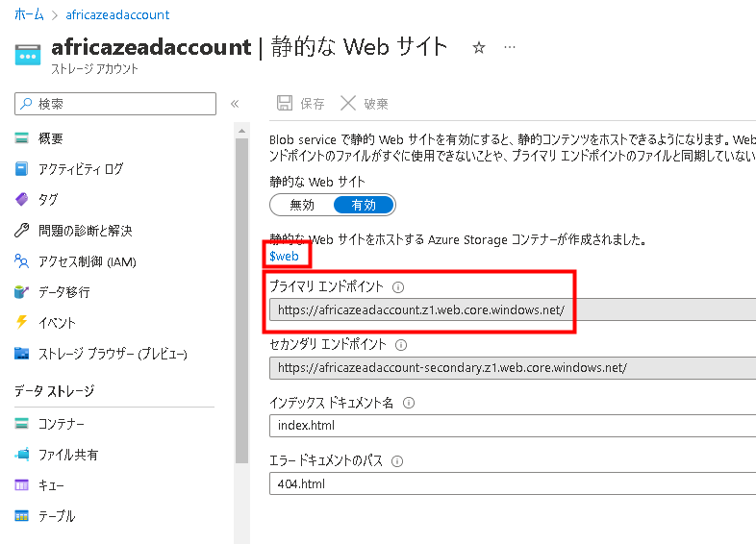Open アクティビティ ログ in sidebar
756x544 pixels.
coord(81,169)
